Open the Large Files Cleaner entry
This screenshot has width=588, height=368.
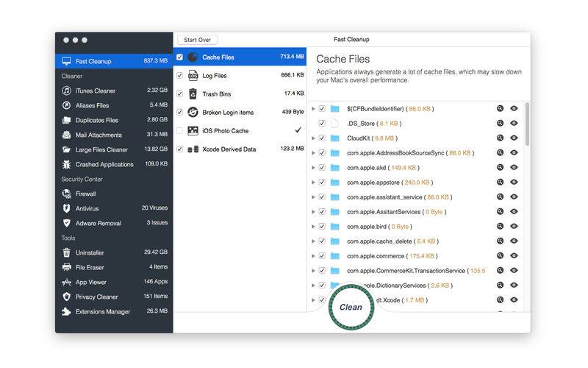(114, 149)
